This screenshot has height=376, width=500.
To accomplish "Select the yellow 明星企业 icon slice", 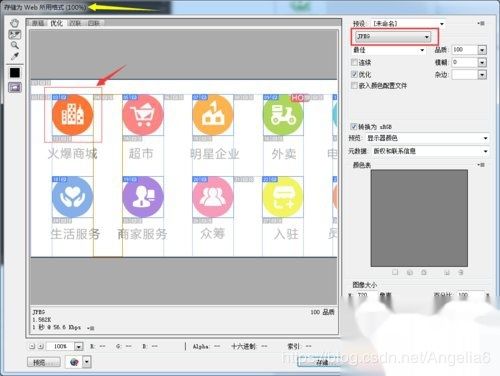I will (x=213, y=115).
